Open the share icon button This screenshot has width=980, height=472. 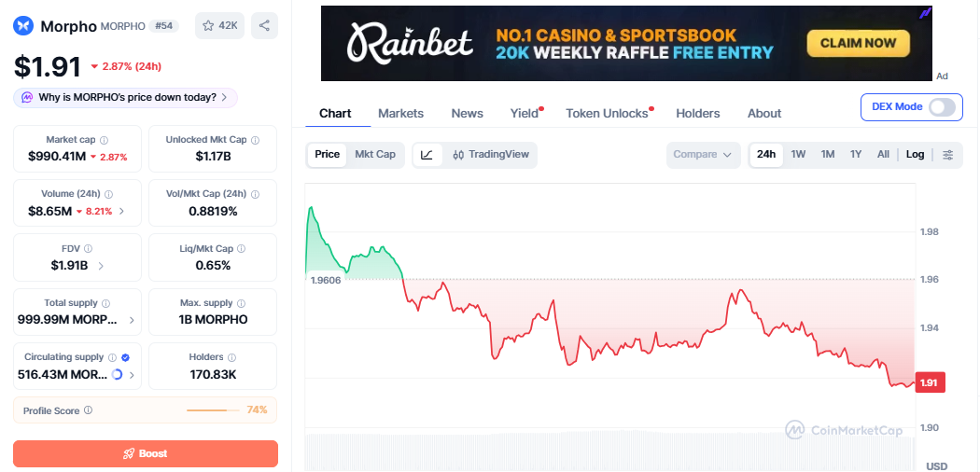pos(264,25)
